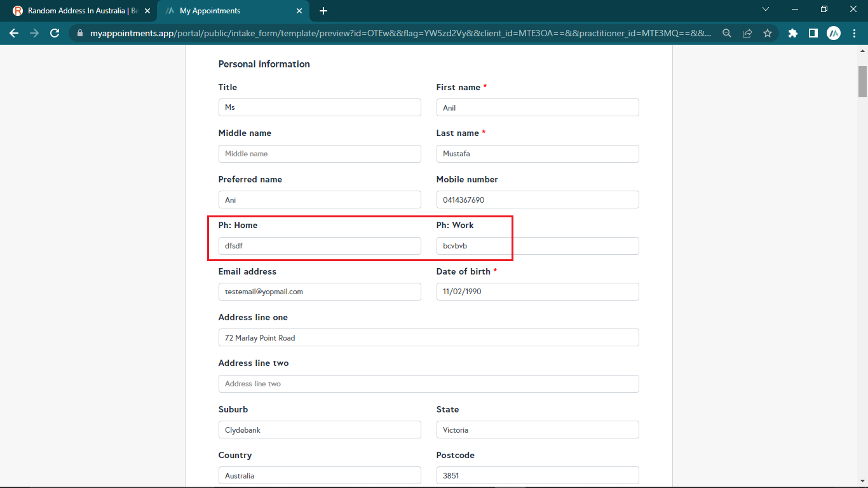This screenshot has width=868, height=488.
Task: Close the My Appointments tab
Action: point(300,11)
